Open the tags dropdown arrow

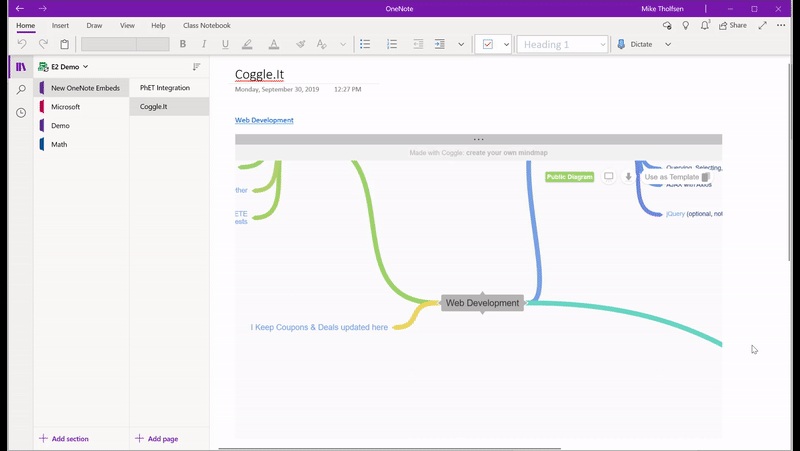click(x=506, y=44)
